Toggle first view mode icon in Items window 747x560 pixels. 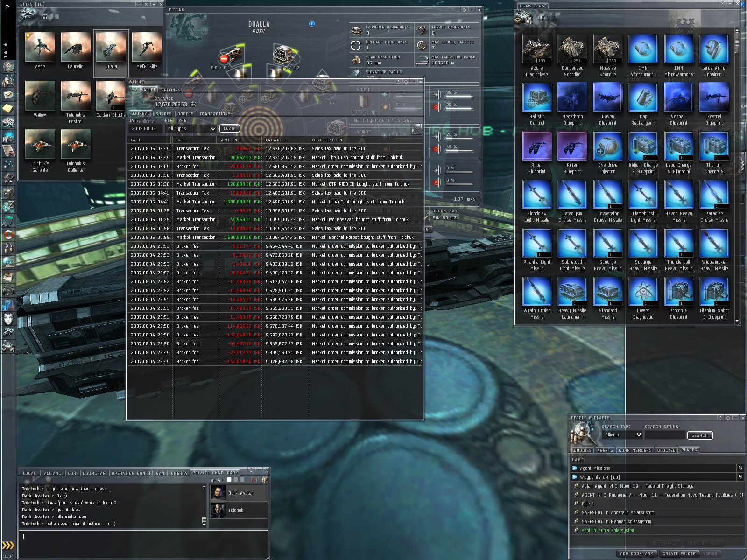[542, 18]
